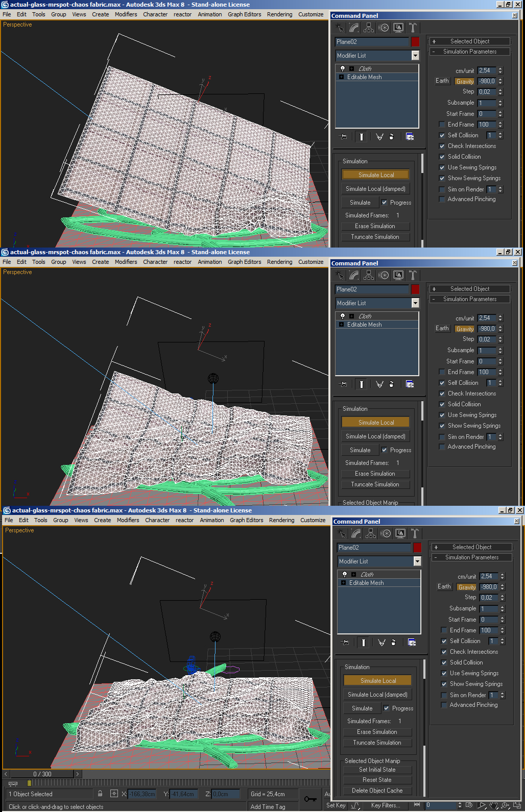This screenshot has height=812, width=525.
Task: Toggle Solid Collision checkbox in middle window
Action: [x=442, y=404]
